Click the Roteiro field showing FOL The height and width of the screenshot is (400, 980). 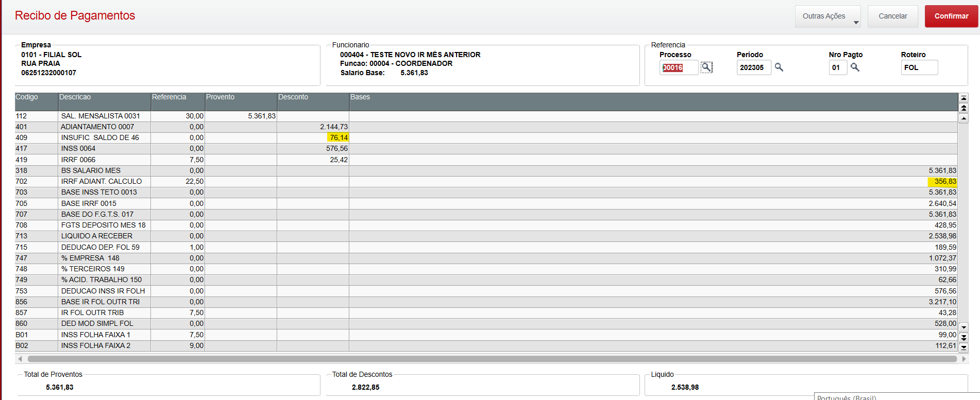919,67
